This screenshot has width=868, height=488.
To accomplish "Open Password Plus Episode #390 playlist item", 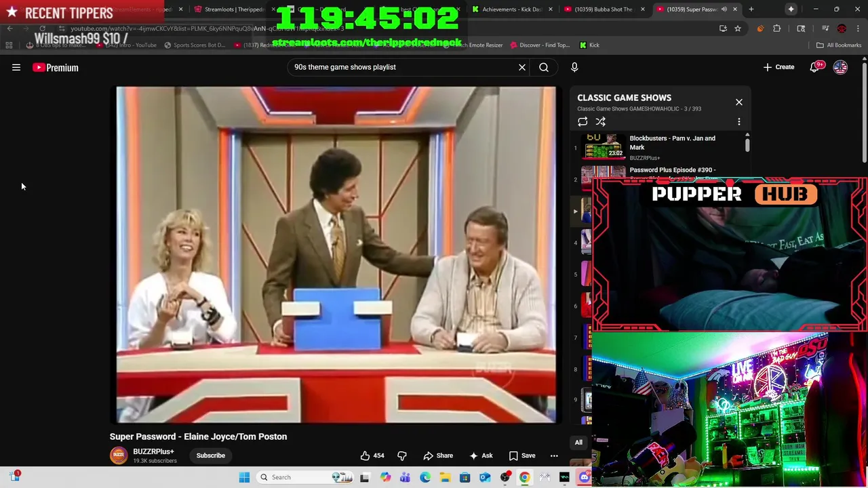I will click(672, 170).
